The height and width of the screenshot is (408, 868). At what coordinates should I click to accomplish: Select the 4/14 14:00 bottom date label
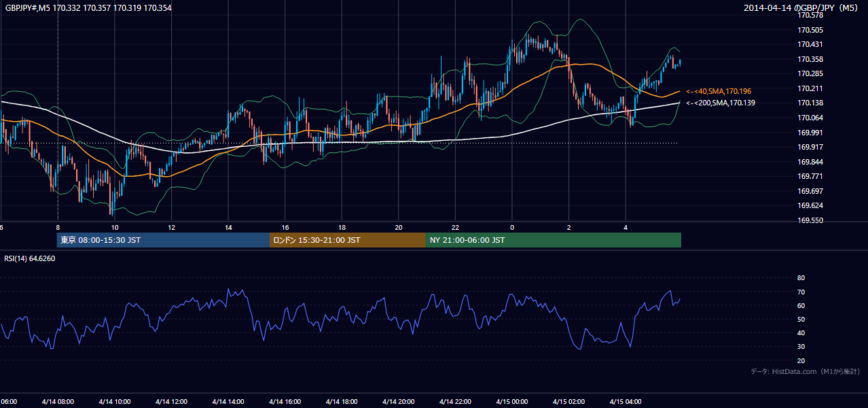pos(228,401)
